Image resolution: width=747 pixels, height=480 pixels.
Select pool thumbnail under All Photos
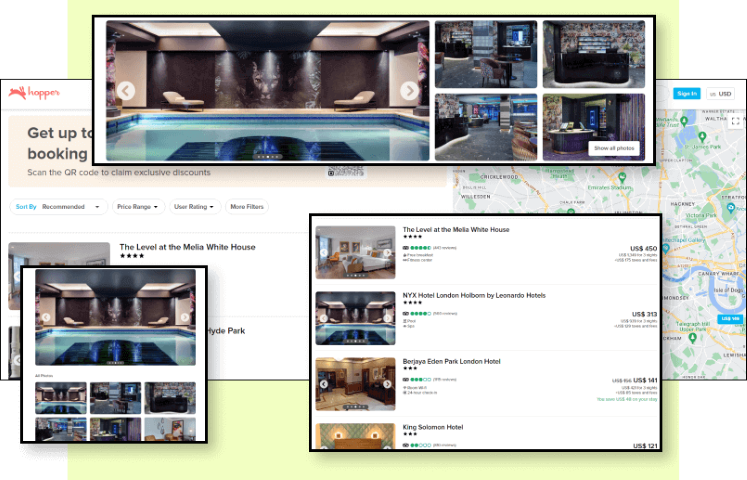click(61, 398)
